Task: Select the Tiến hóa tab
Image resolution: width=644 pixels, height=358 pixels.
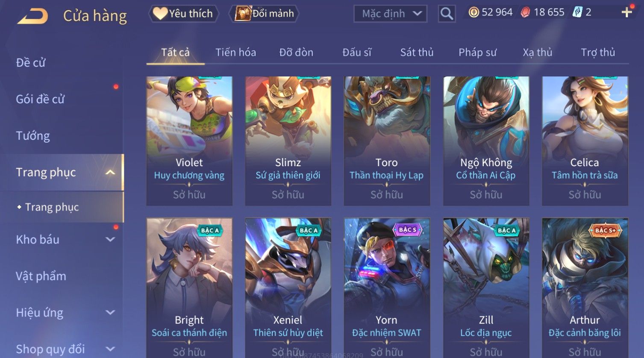Action: click(x=235, y=53)
